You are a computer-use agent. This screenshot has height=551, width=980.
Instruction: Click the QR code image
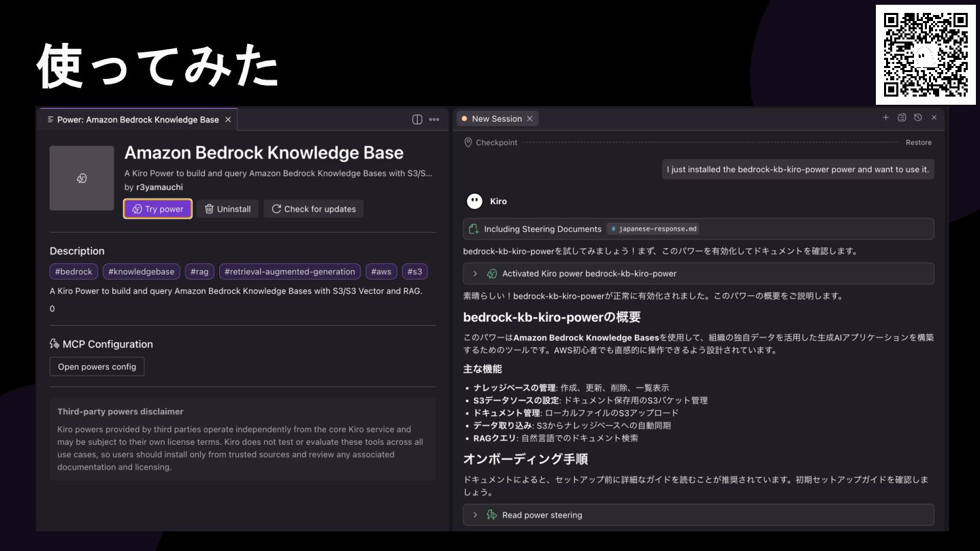[926, 54]
